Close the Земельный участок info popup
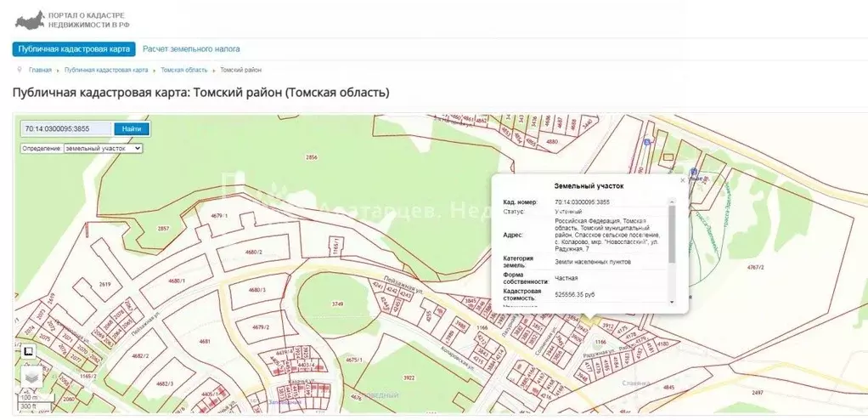The image size is (868, 420). pos(682,180)
